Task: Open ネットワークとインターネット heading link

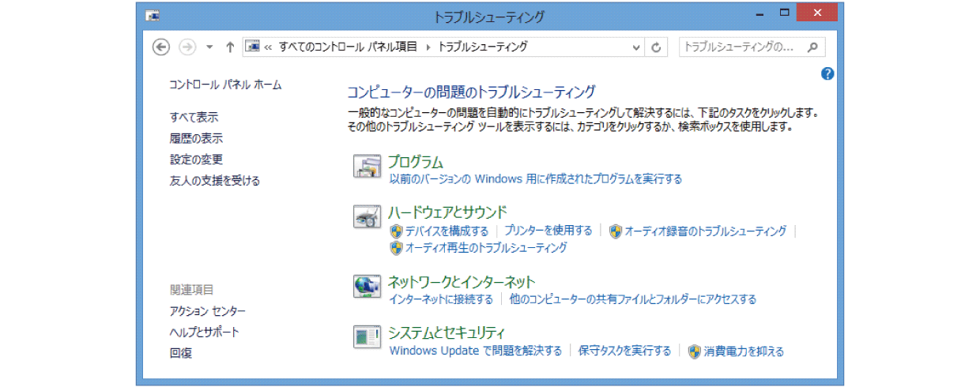Action: (462, 282)
